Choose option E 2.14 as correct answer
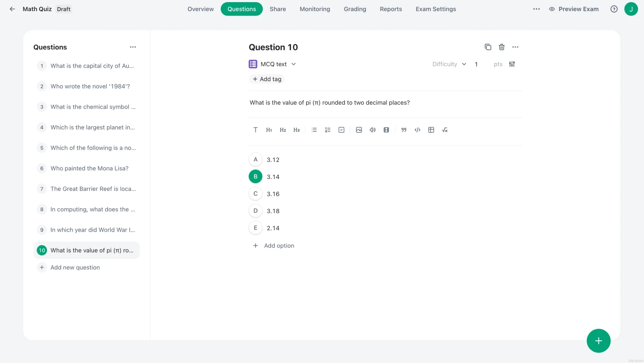The width and height of the screenshot is (644, 363). (255, 228)
